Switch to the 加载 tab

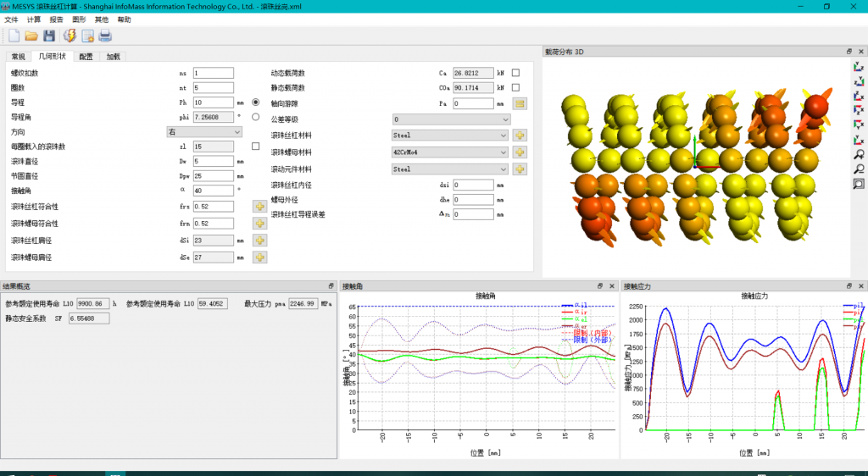coord(114,57)
